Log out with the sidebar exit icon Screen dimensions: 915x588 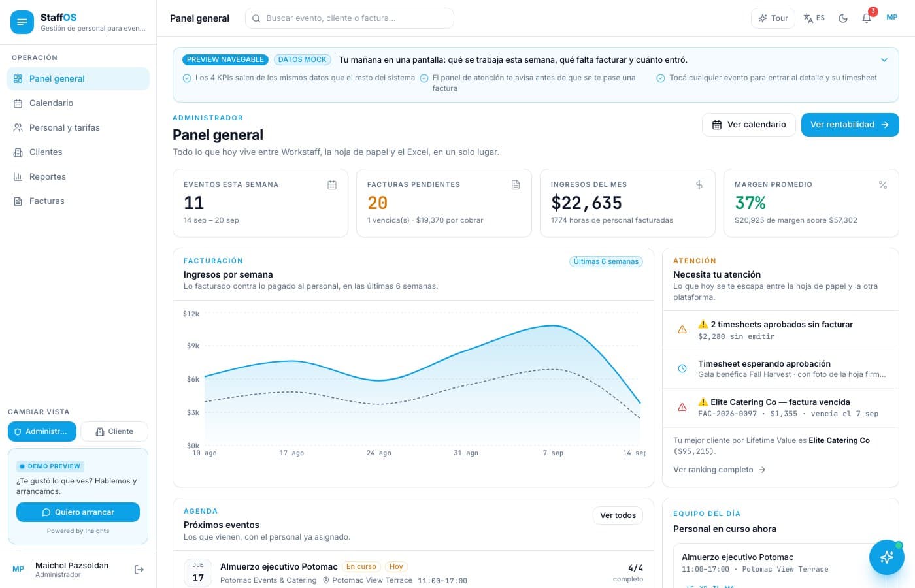(139, 570)
